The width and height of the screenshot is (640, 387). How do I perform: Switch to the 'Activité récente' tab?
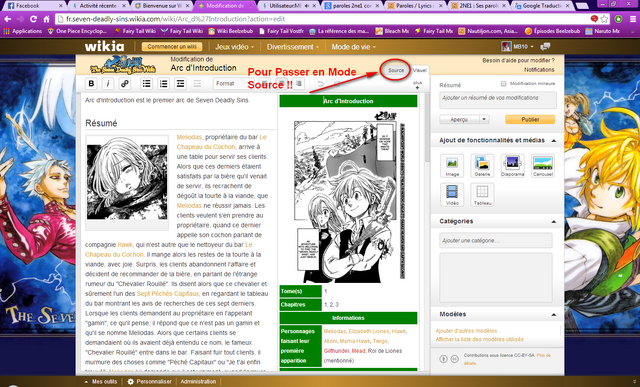pos(98,6)
